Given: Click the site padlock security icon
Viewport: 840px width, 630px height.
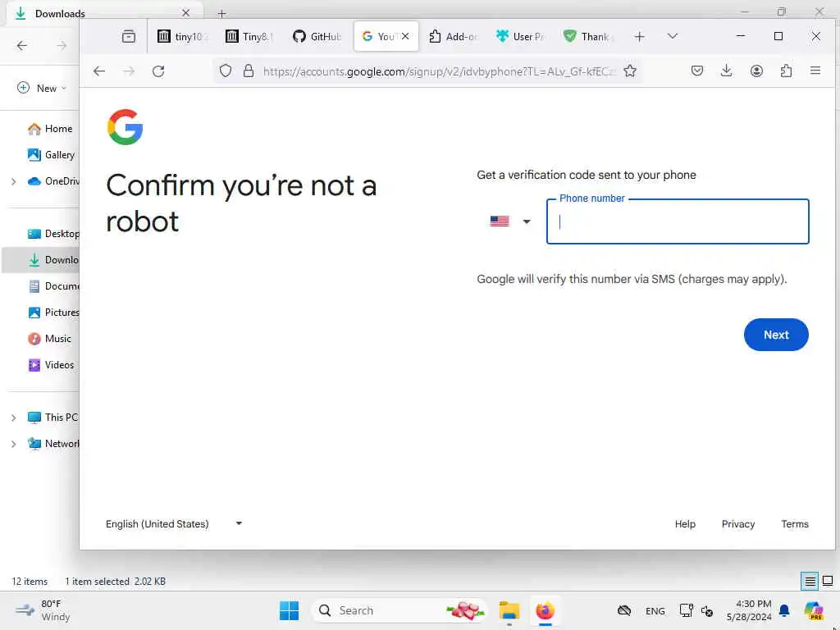Looking at the screenshot, I should (248, 71).
